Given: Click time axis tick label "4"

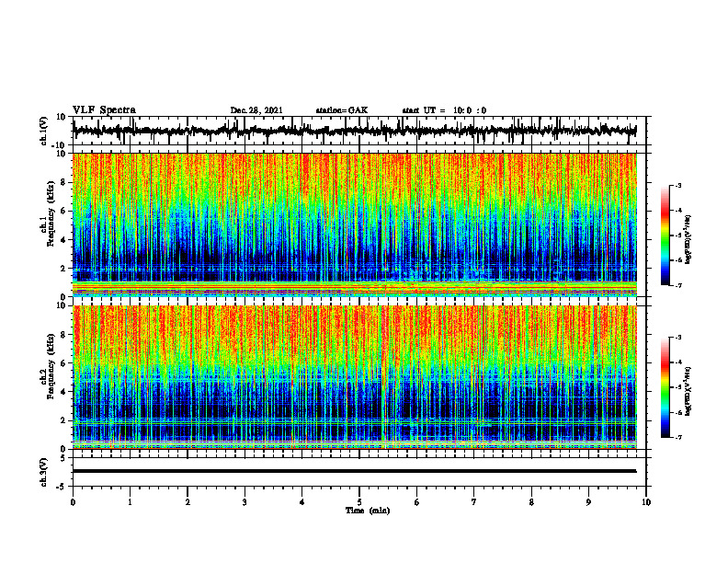Looking at the screenshot, I should 302,502.
